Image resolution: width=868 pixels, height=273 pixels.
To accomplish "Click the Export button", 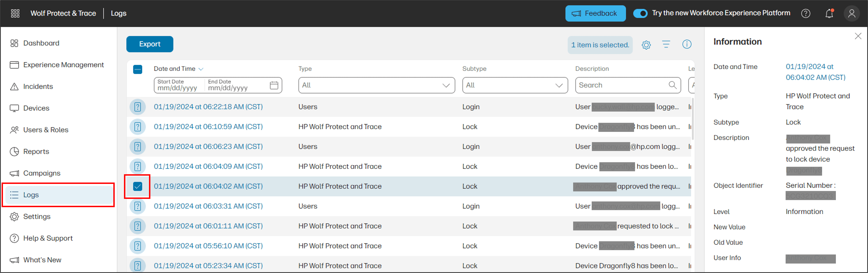I will 150,44.
